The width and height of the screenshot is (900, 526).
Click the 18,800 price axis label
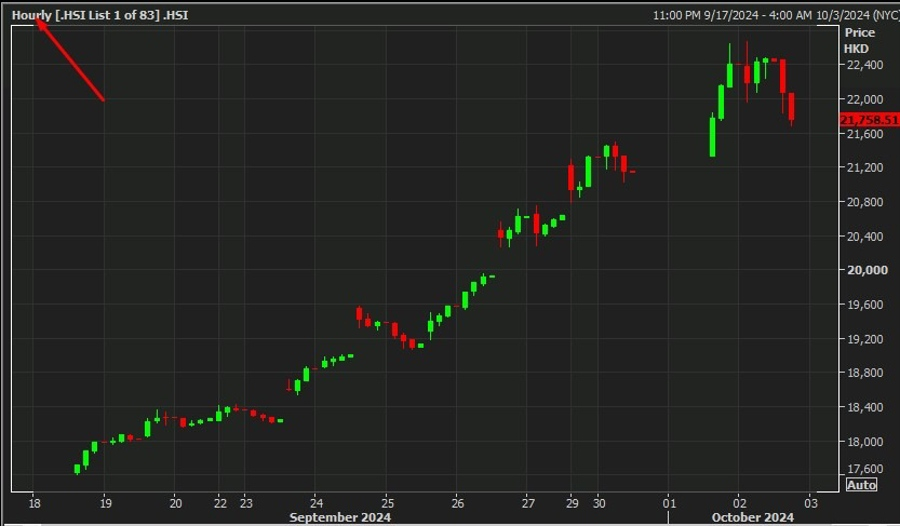(864, 373)
